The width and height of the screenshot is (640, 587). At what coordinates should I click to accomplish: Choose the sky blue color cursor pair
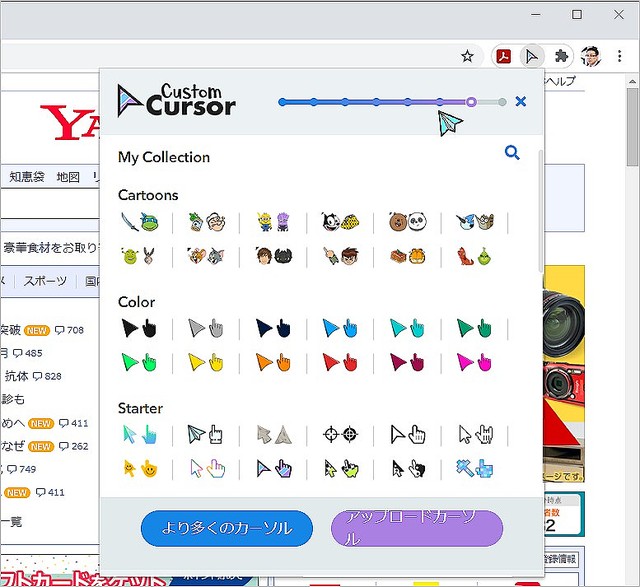pos(340,328)
